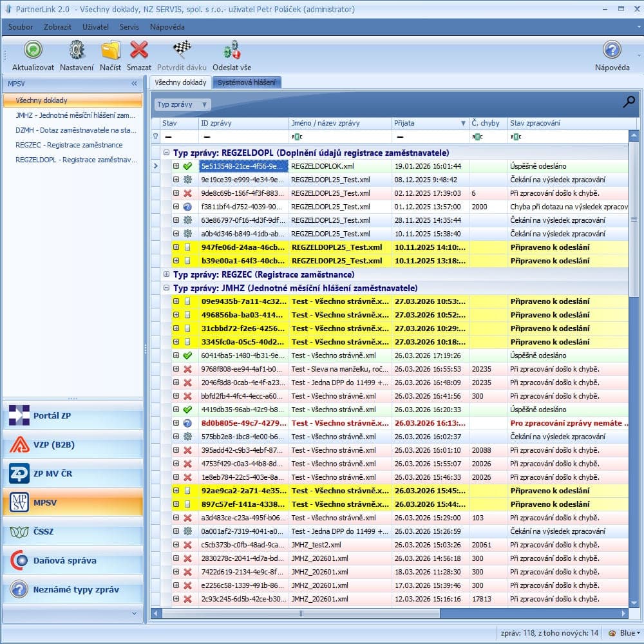Click Potvrdit dávku checkered flag icon
The width and height of the screenshot is (644, 644).
pyautogui.click(x=182, y=50)
